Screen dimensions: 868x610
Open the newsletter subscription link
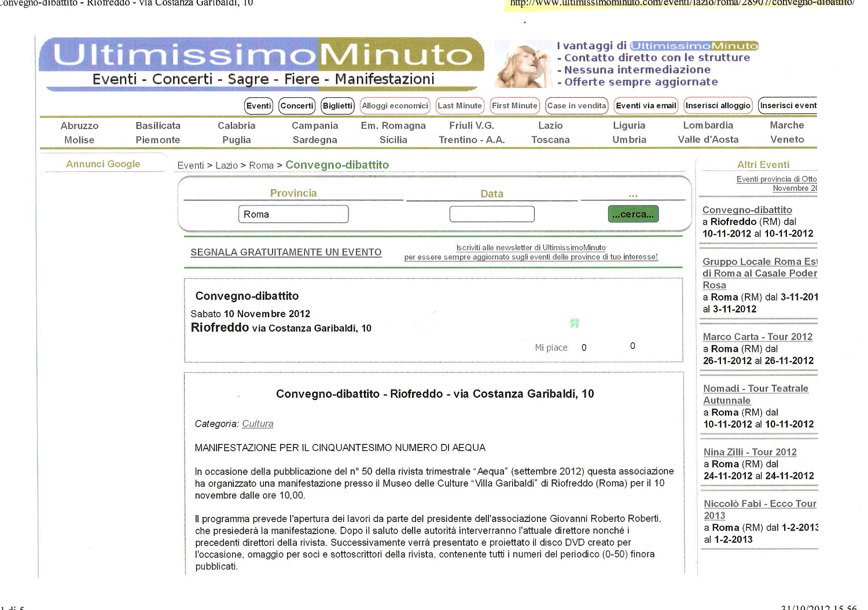(531, 252)
